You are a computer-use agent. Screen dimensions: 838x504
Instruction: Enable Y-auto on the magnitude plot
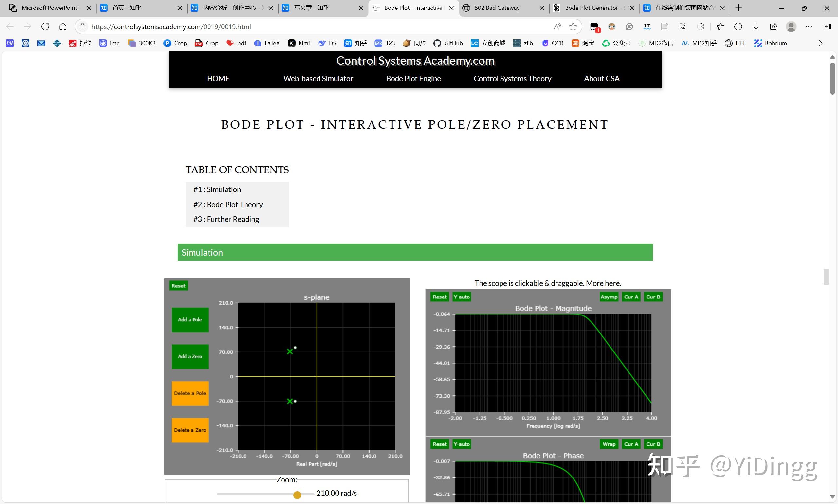pos(461,297)
